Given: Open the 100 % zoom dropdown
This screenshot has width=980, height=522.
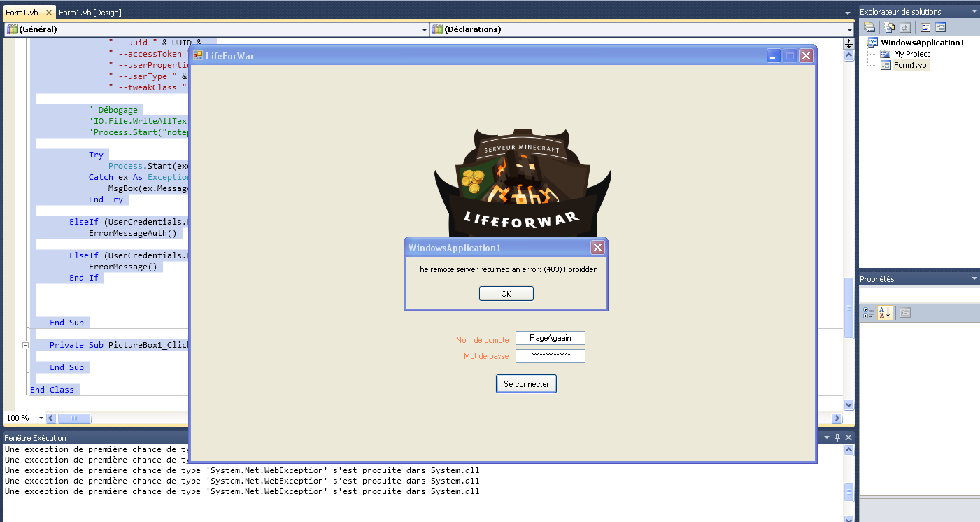Looking at the screenshot, I should (41, 418).
